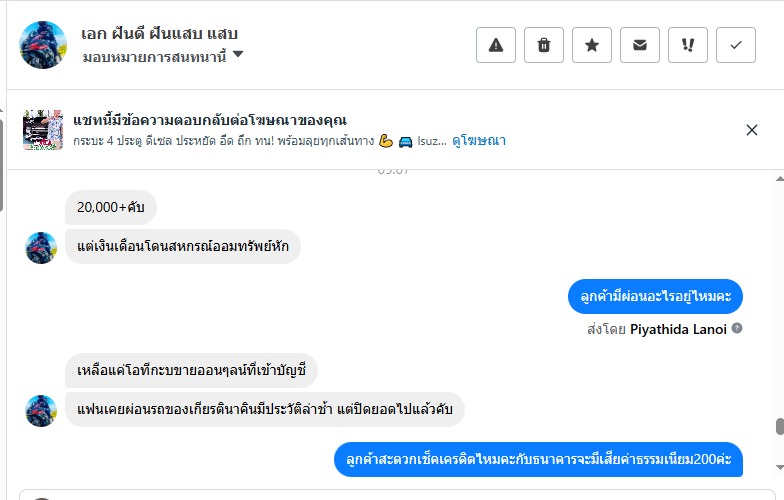Star this conversation for follow-up
Screen dimensions: 784x500
point(592,45)
